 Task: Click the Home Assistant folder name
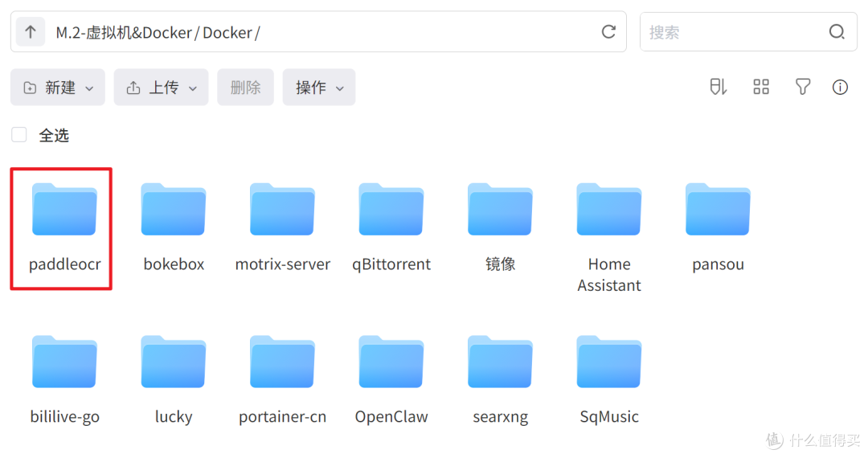pyautogui.click(x=609, y=275)
